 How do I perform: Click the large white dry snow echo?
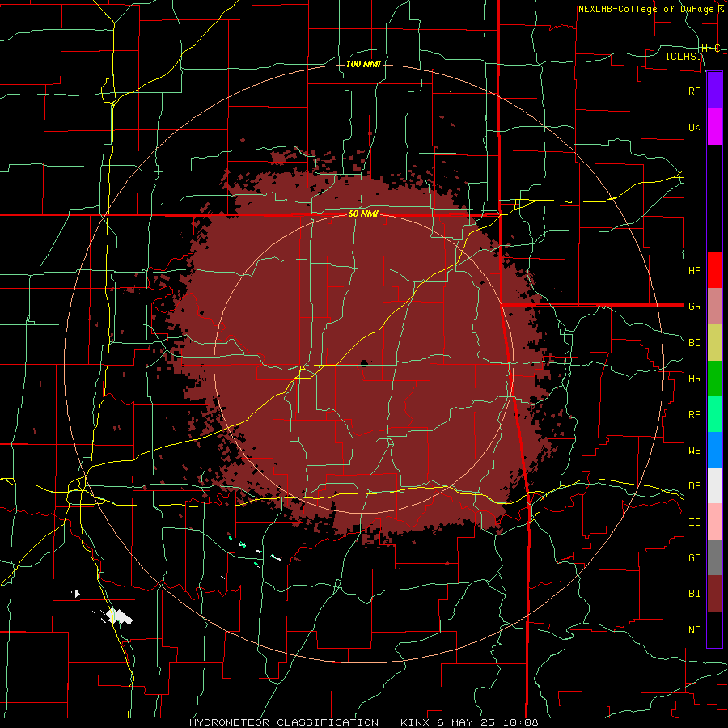pos(120,616)
